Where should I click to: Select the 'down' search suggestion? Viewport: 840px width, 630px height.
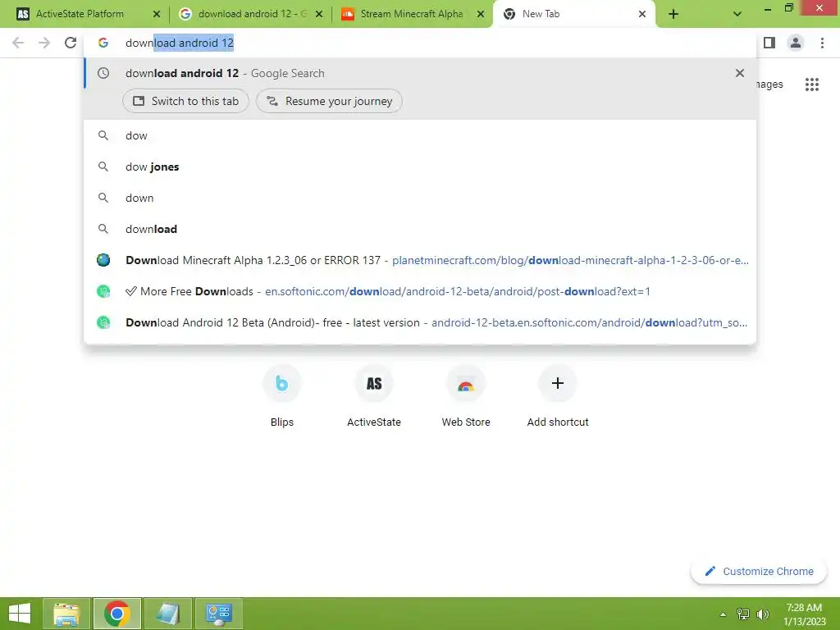(420, 198)
